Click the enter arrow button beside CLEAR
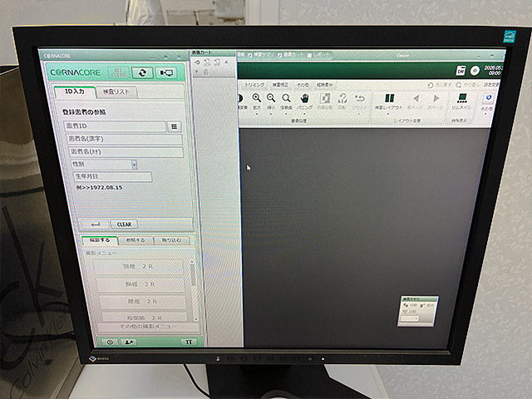 pyautogui.click(x=96, y=224)
